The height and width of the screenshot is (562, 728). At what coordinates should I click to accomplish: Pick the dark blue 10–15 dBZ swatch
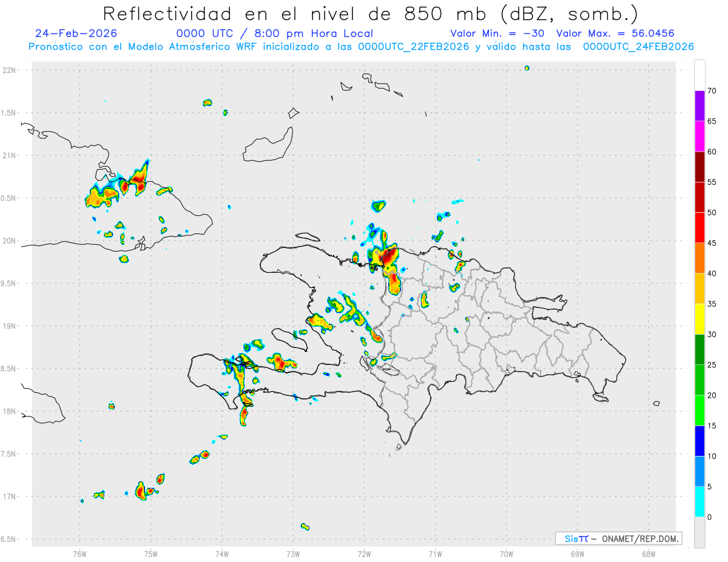tap(699, 441)
